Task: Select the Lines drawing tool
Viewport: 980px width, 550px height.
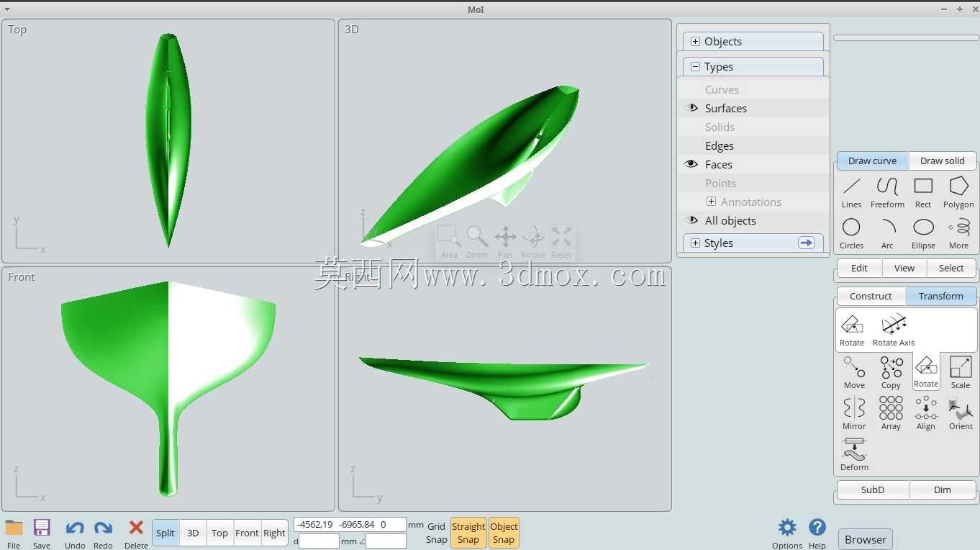Action: pos(851,193)
